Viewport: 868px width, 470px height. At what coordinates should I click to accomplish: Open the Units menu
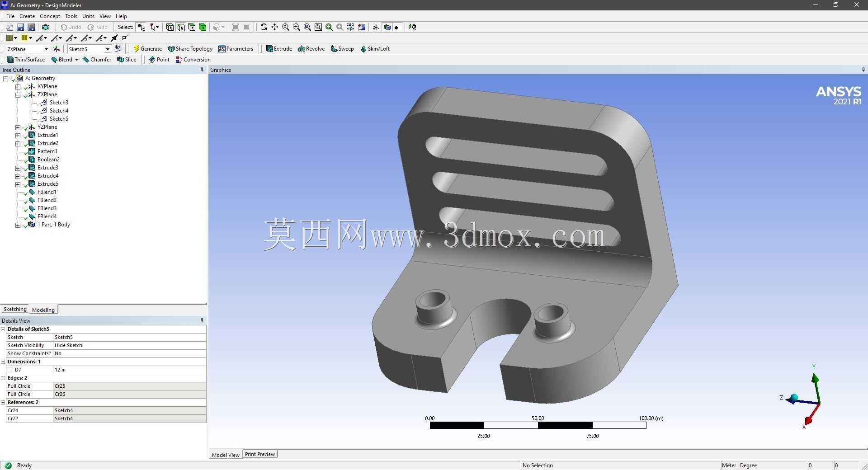[88, 16]
